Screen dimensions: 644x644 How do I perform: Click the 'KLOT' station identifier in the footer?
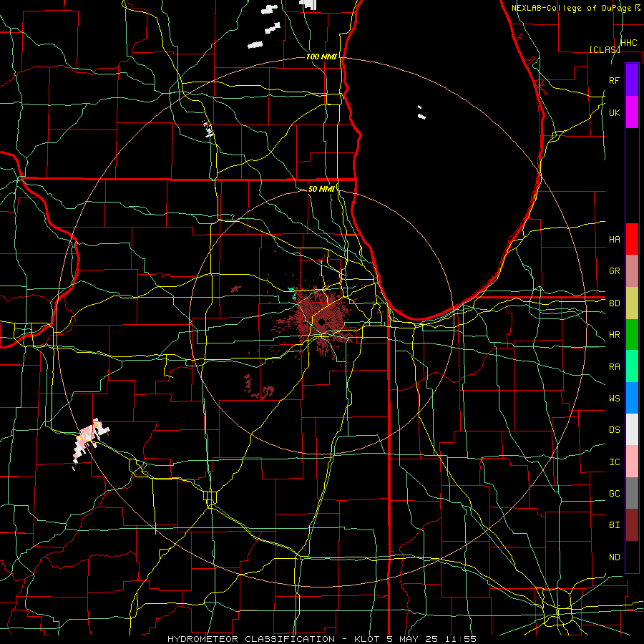367,639
